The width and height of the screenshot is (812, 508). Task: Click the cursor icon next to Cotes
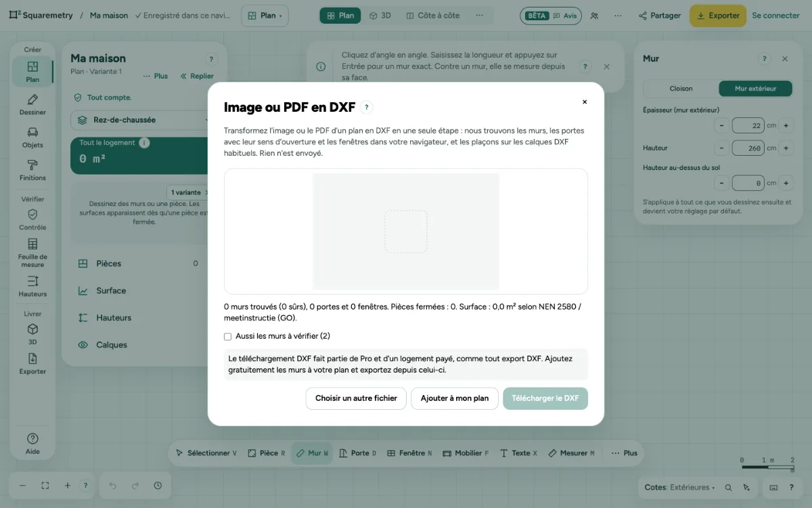pyautogui.click(x=746, y=487)
